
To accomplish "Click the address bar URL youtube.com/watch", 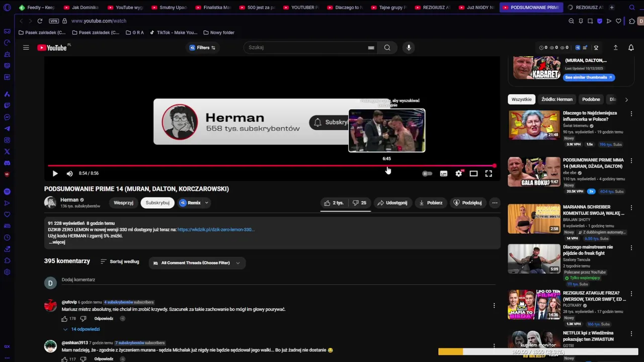I will tap(99, 21).
